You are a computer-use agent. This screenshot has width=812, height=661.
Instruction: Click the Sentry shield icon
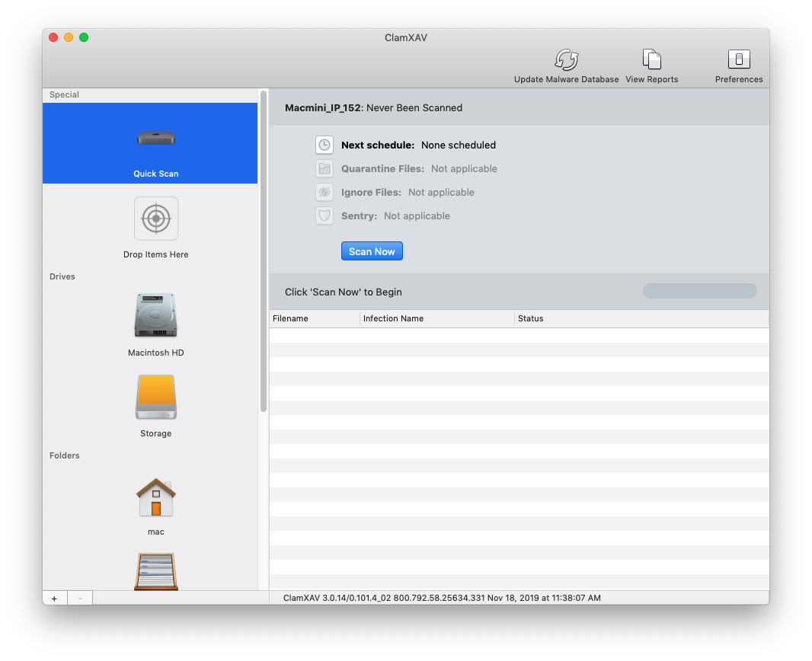pos(324,216)
